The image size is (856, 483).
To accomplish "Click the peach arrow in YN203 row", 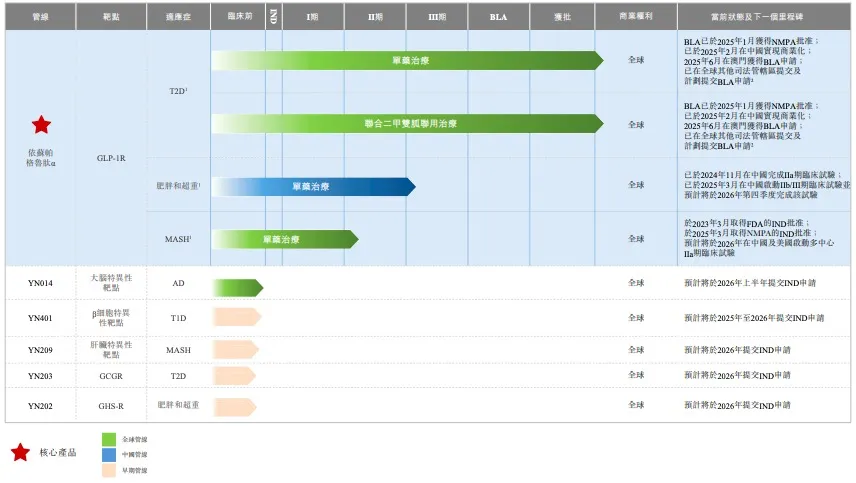I will 236,376.
